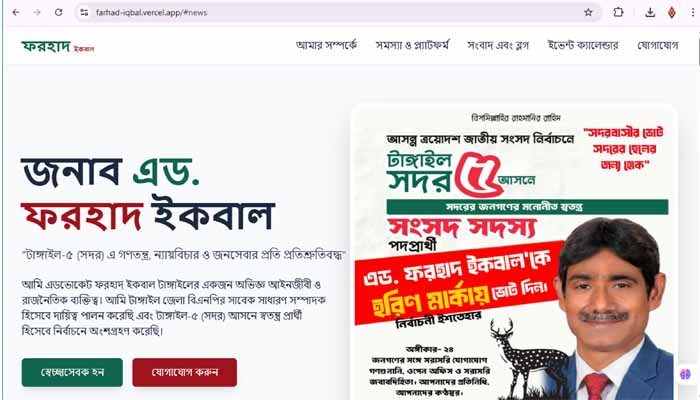Click the green স্বেচ্ছাসেবক হন button
Image resolution: width=700 pixels, height=400 pixels.
[72, 372]
